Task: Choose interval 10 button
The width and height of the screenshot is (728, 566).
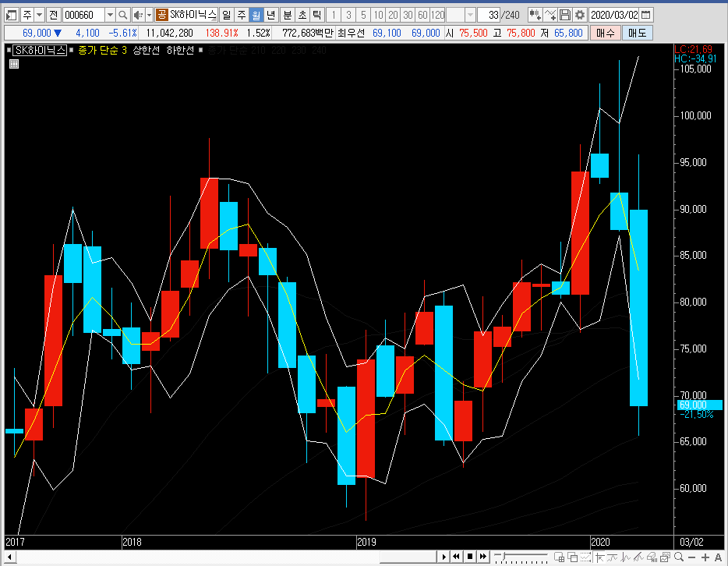Action: click(378, 16)
